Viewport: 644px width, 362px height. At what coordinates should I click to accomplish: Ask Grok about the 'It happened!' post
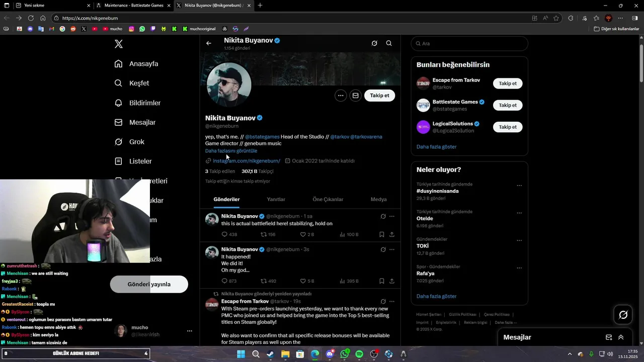383,249
